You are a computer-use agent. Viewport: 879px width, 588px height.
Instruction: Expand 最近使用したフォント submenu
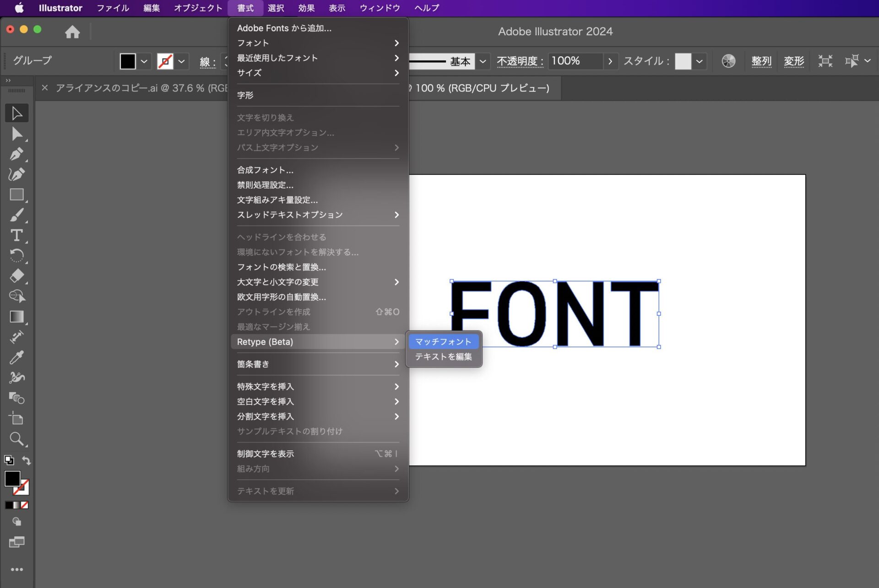(x=318, y=58)
